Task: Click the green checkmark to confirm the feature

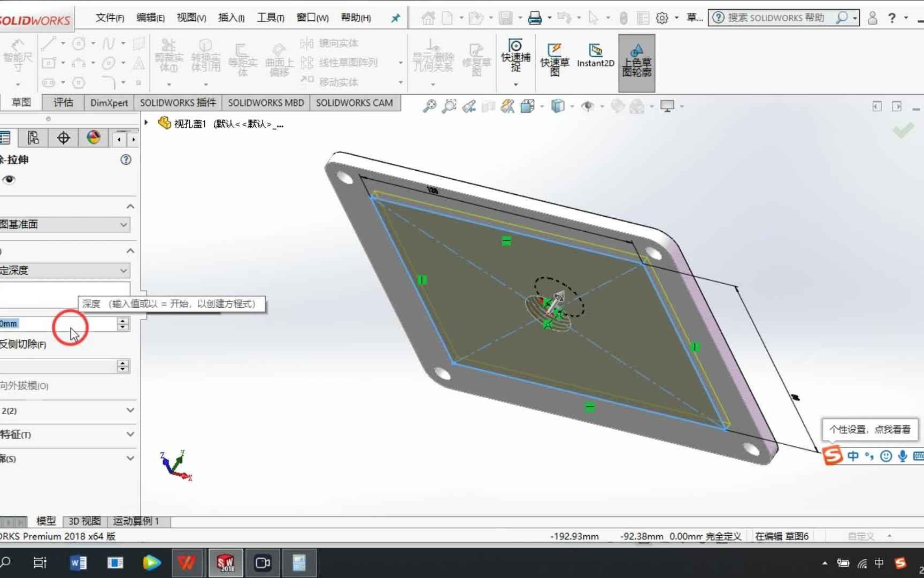Action: point(904,130)
